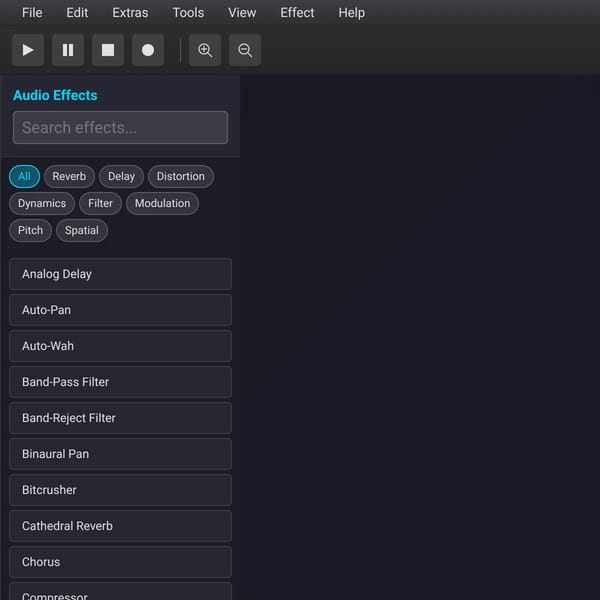This screenshot has width=600, height=600.
Task: Start playback with the Play button
Action: pos(28,50)
